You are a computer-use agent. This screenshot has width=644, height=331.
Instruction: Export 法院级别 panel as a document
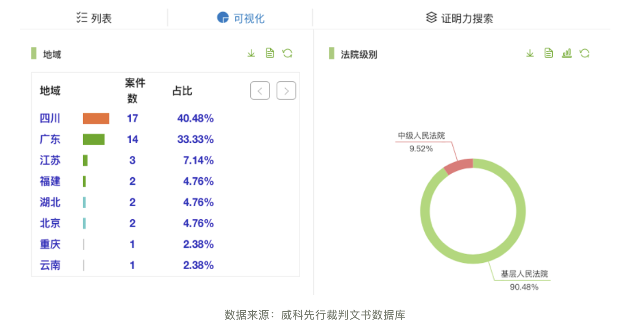pyautogui.click(x=549, y=54)
